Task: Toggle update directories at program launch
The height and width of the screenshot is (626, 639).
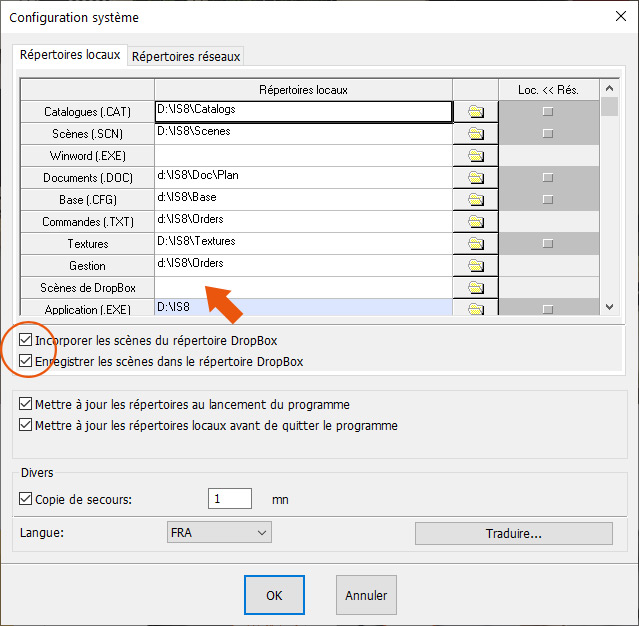Action: point(26,405)
